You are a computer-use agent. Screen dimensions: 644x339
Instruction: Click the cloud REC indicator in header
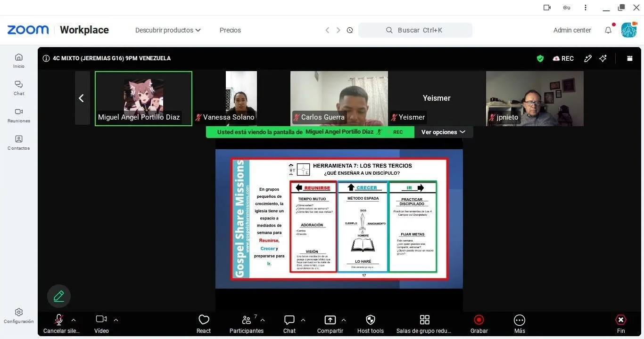click(563, 58)
